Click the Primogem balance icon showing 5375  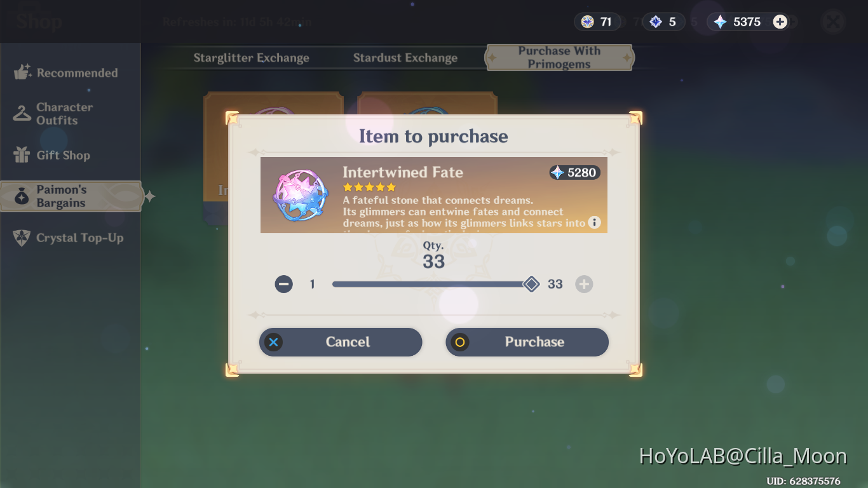[720, 22]
